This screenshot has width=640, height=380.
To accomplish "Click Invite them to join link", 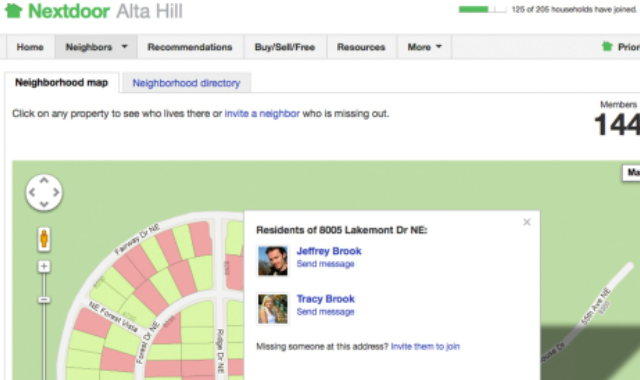I will [425, 347].
